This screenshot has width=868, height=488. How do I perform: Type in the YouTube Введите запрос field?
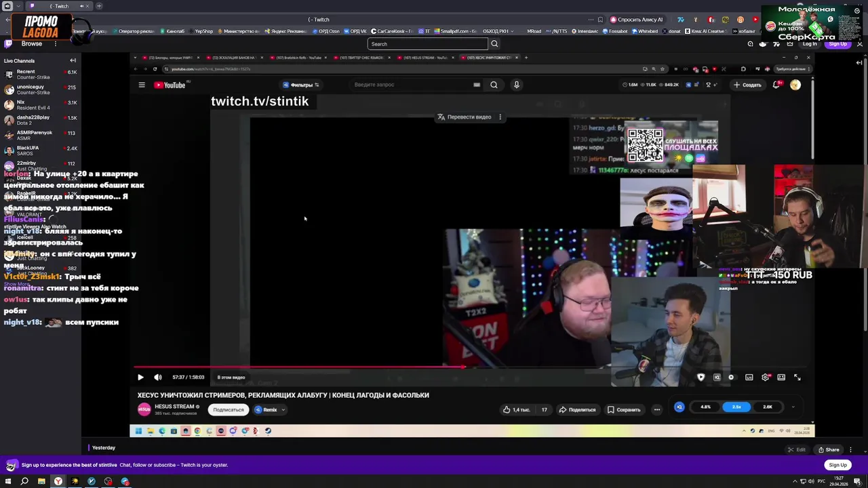410,85
